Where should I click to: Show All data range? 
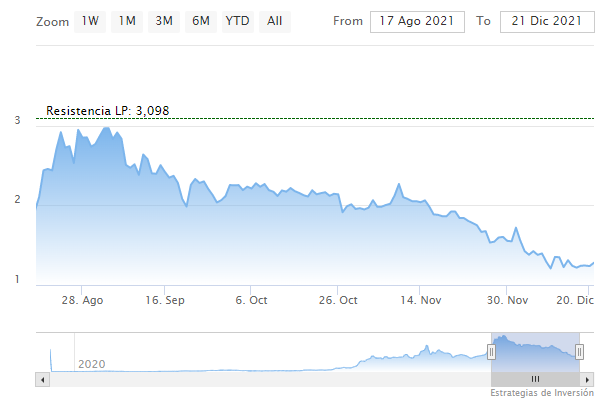[273, 21]
